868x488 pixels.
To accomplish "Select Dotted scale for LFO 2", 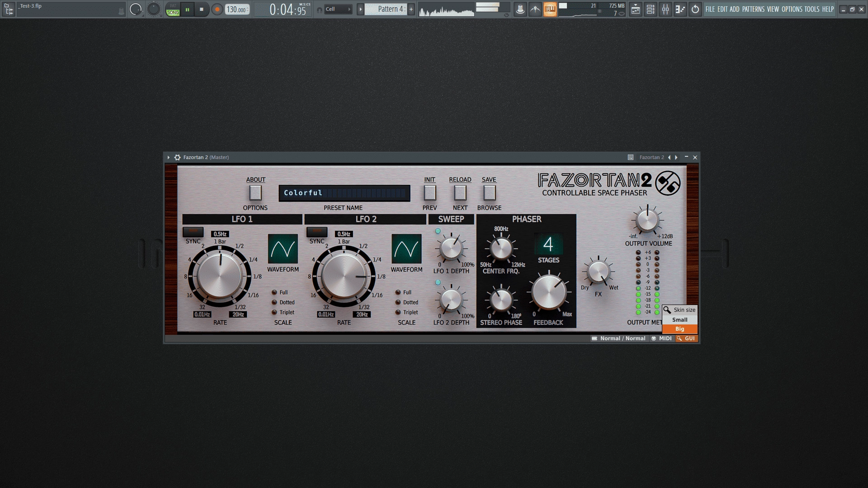I will click(398, 302).
